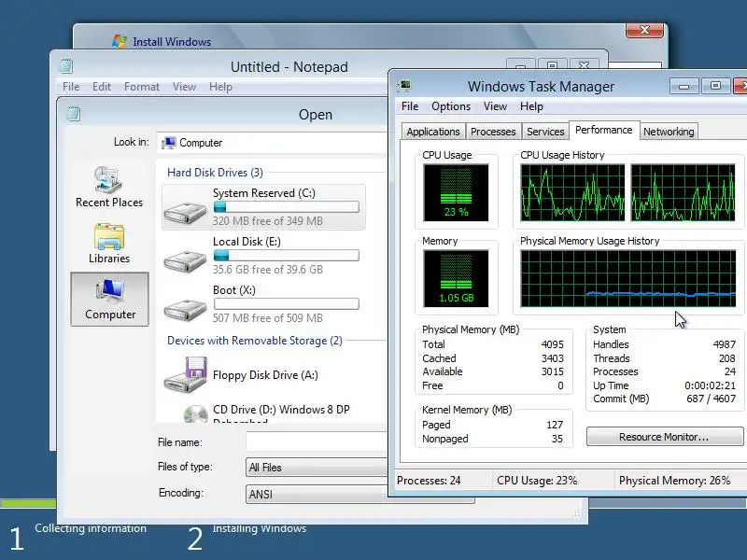Viewport: 747px width, 560px height.
Task: Click the Physical Memory Usage History graph
Action: tap(627, 278)
